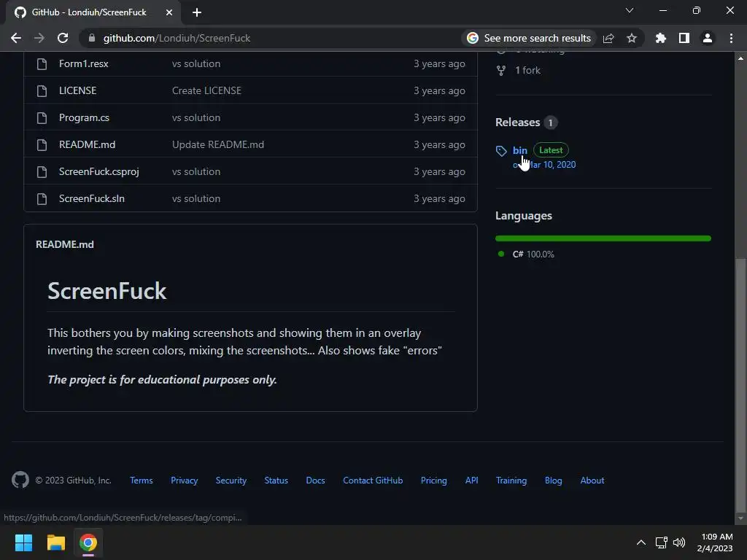This screenshot has height=560, width=747.
Task: Click file icon beside ScreenFuck.sln
Action: [42, 199]
